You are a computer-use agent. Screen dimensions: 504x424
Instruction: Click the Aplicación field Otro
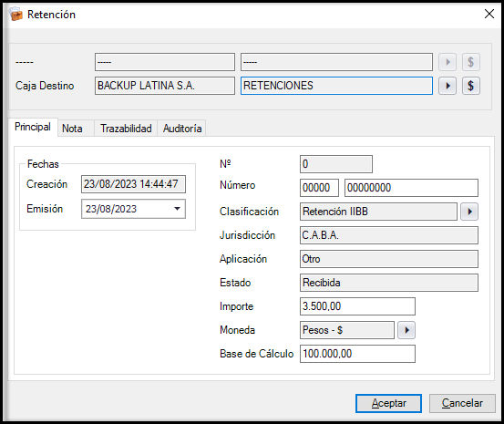click(389, 259)
